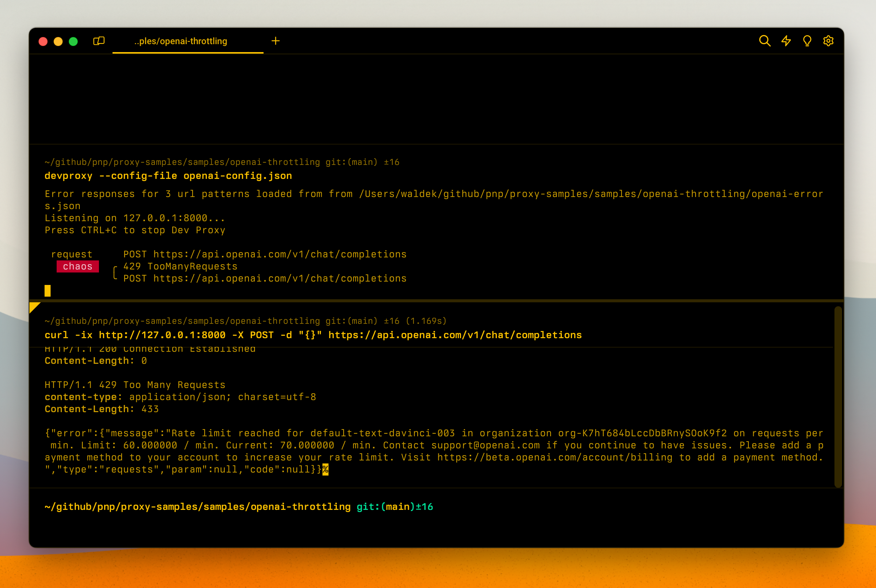Click the yellow bookmark corner on the curl block
The height and width of the screenshot is (588, 876).
[34, 307]
